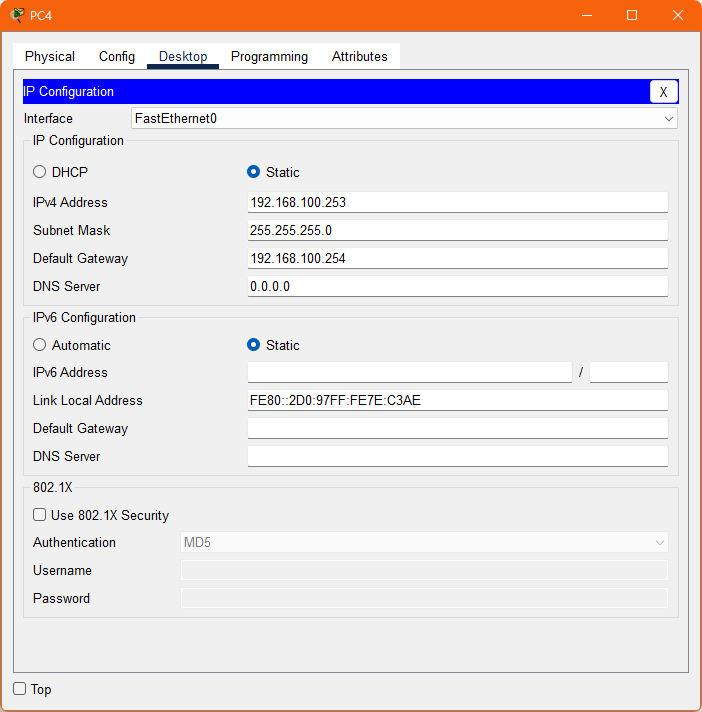Click the IPv6 Default Gateway field

(x=458, y=428)
